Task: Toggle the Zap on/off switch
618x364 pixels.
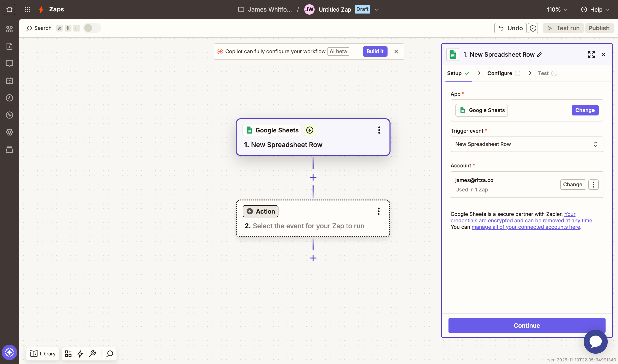Action: click(x=92, y=28)
